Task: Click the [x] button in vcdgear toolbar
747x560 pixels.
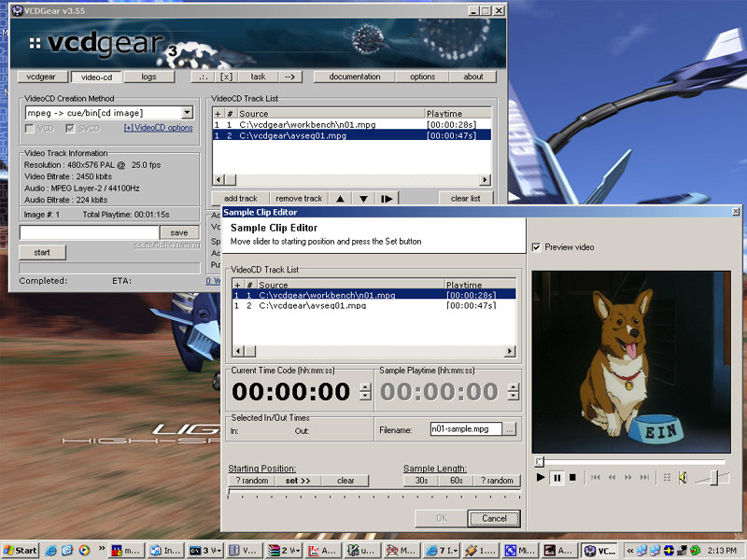Action: pos(227,77)
